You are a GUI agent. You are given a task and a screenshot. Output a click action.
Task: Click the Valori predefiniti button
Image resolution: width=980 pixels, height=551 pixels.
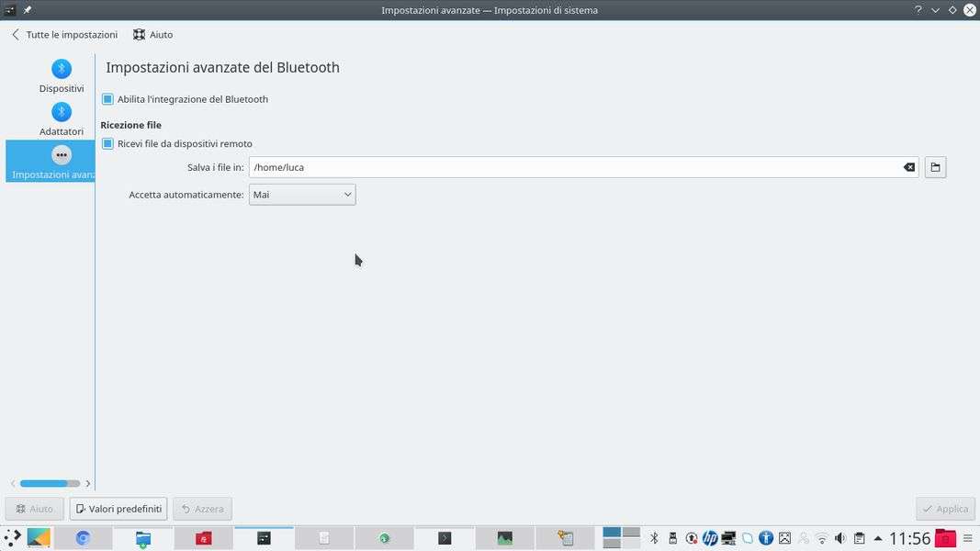[x=118, y=509]
